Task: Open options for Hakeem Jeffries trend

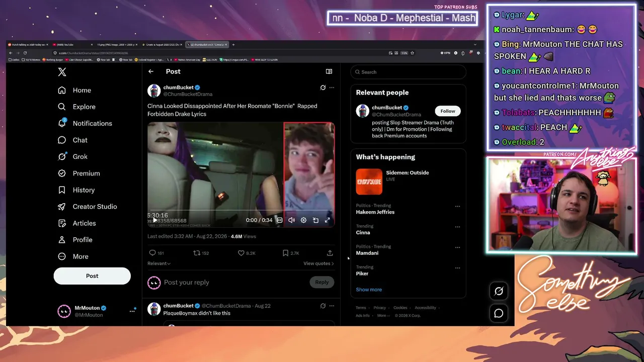Action: coord(457,206)
